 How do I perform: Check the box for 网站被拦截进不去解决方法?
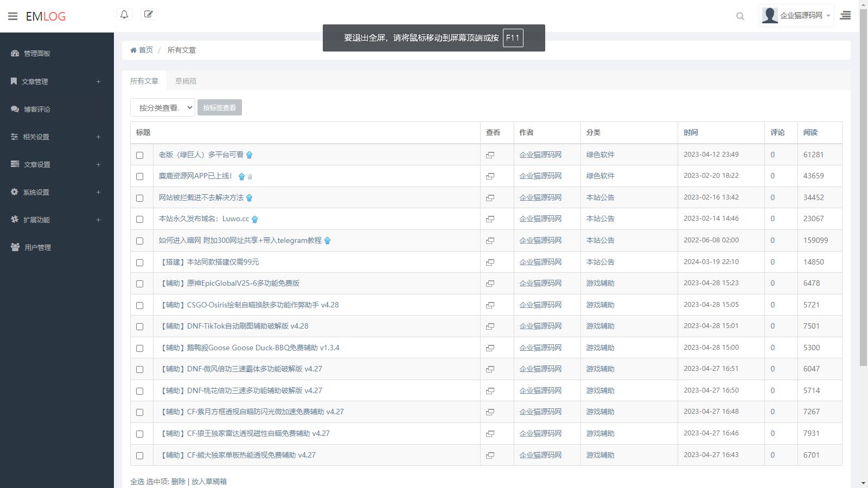[140, 198]
